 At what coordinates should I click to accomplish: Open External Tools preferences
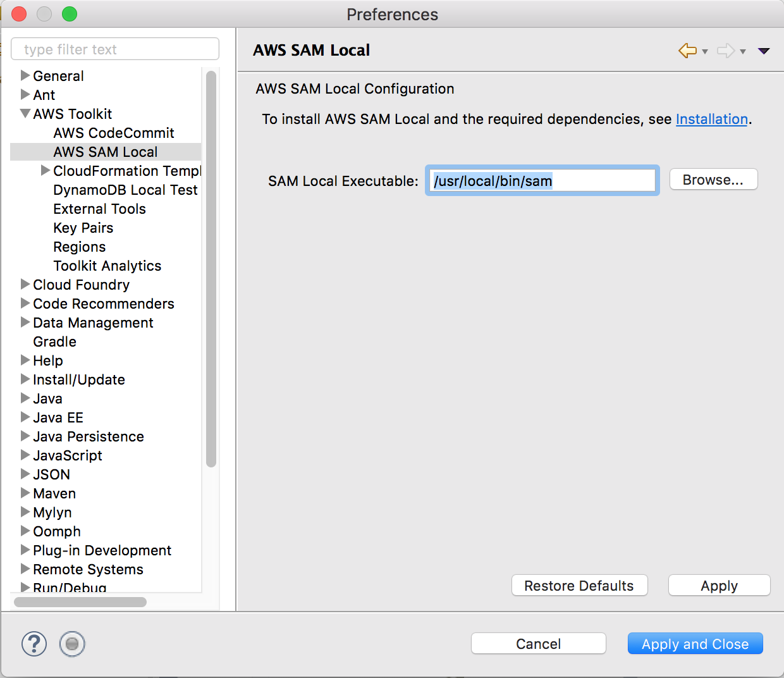[x=99, y=209]
